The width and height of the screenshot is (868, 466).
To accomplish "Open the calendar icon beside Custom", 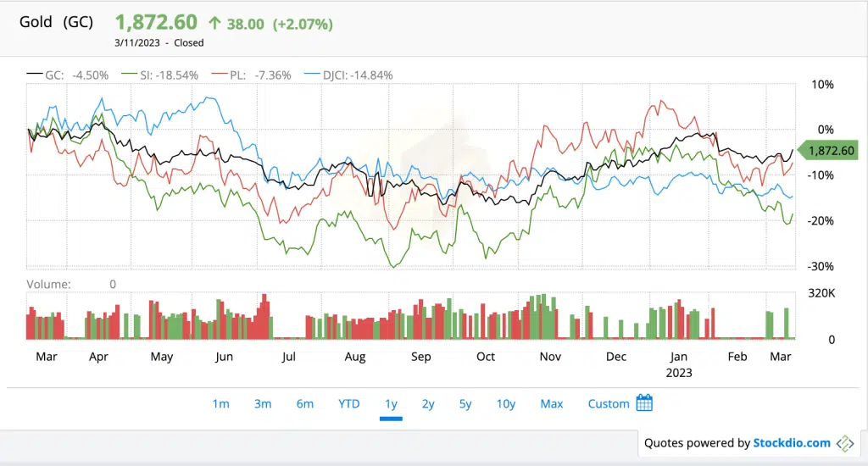I will [x=644, y=403].
